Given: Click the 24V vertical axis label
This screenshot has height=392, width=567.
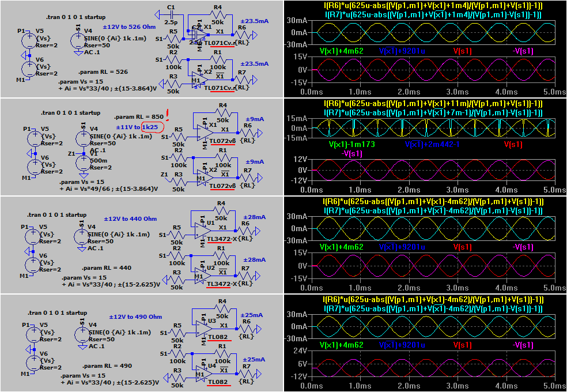Looking at the screenshot, I should 298,351.
